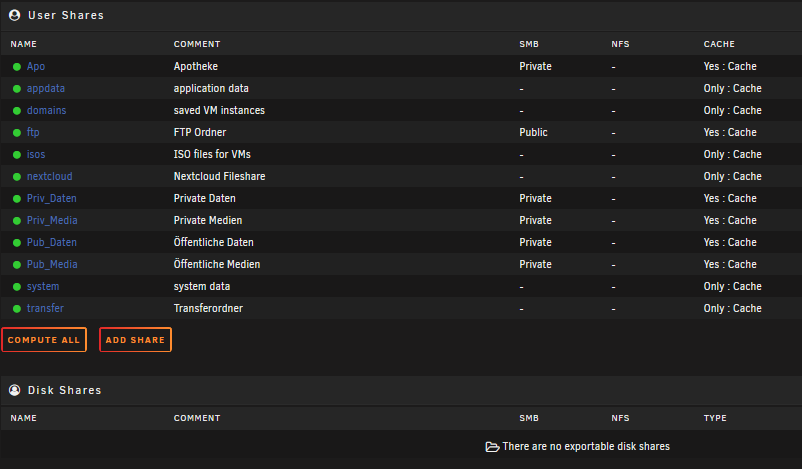Click the 'system data' comment
The width and height of the screenshot is (802, 469).
tap(202, 286)
